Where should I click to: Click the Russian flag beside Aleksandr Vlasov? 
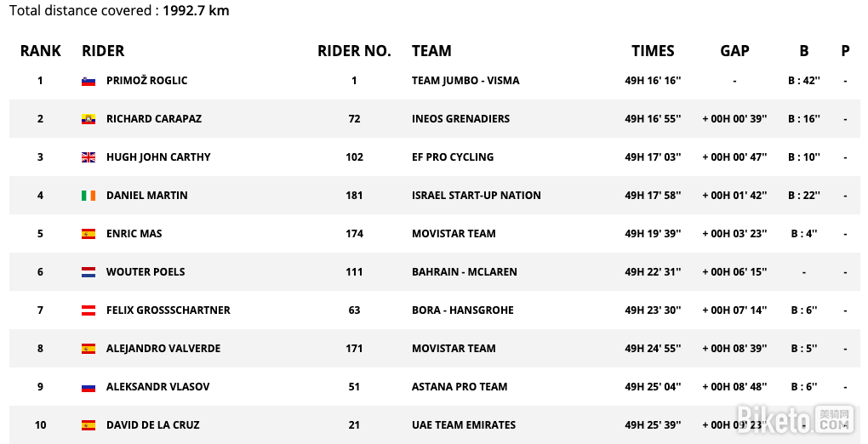pos(88,387)
